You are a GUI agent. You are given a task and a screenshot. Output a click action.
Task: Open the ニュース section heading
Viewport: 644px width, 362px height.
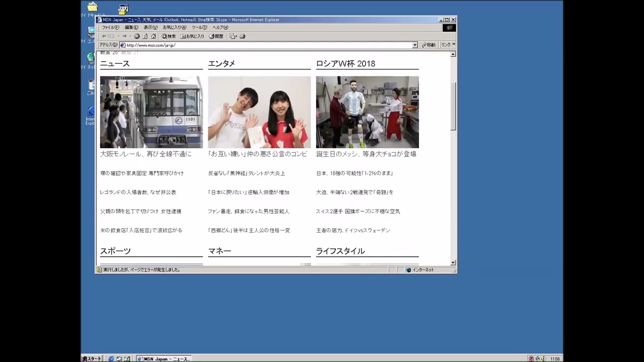click(x=115, y=63)
